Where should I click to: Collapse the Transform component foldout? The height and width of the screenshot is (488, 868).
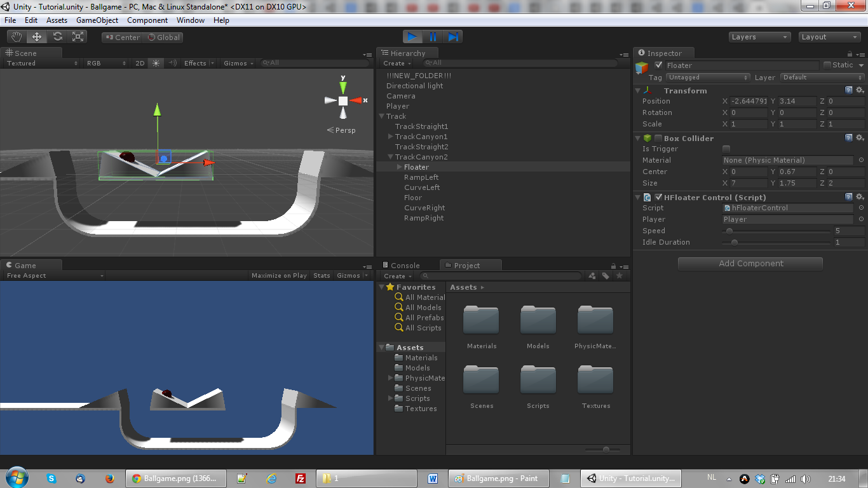tap(638, 91)
